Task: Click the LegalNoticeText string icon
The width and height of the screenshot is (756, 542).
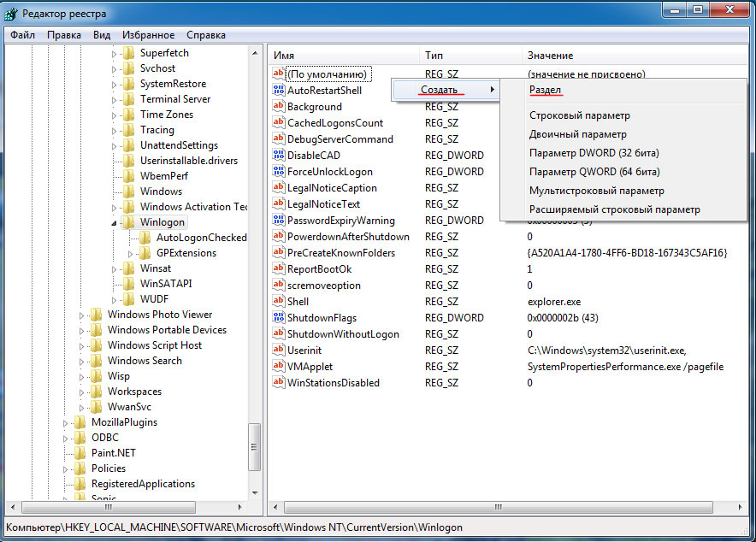Action: coord(278,204)
